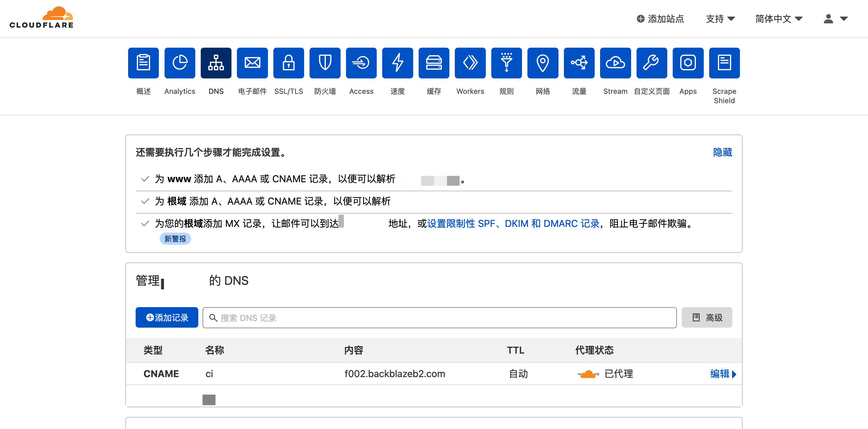The height and width of the screenshot is (429, 868).
Task: Click the 添加记录 add record button
Action: (x=167, y=317)
